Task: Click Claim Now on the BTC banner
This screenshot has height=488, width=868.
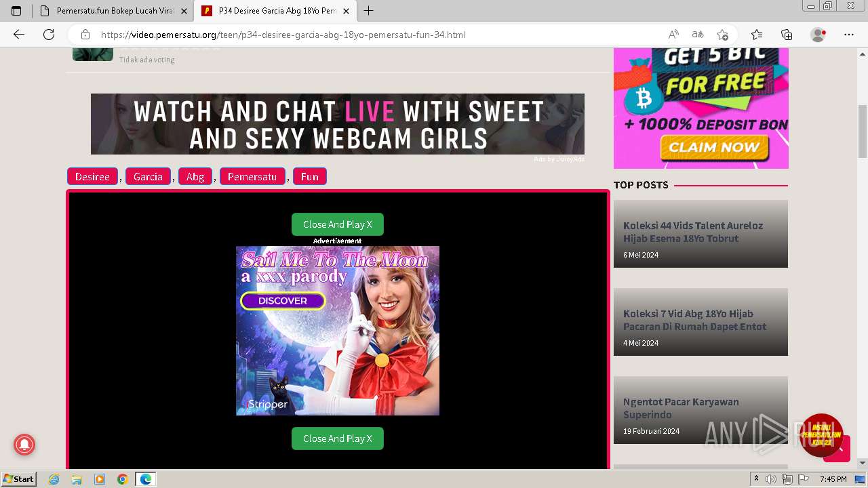Action: click(714, 147)
